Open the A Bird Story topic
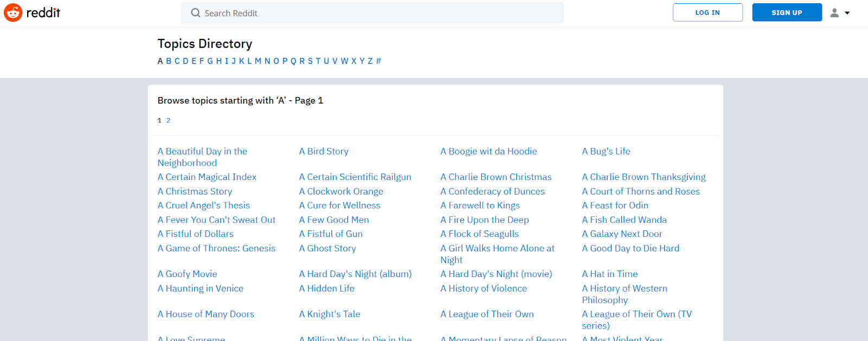The width and height of the screenshot is (868, 341). pyautogui.click(x=324, y=151)
